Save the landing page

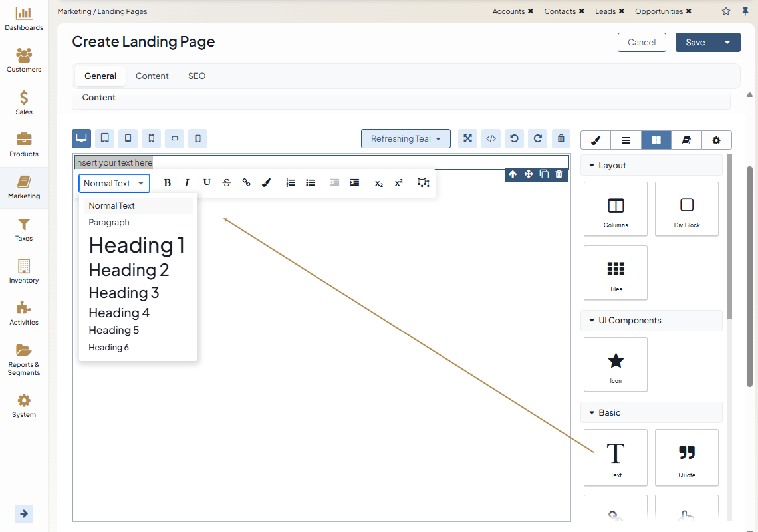pos(695,42)
